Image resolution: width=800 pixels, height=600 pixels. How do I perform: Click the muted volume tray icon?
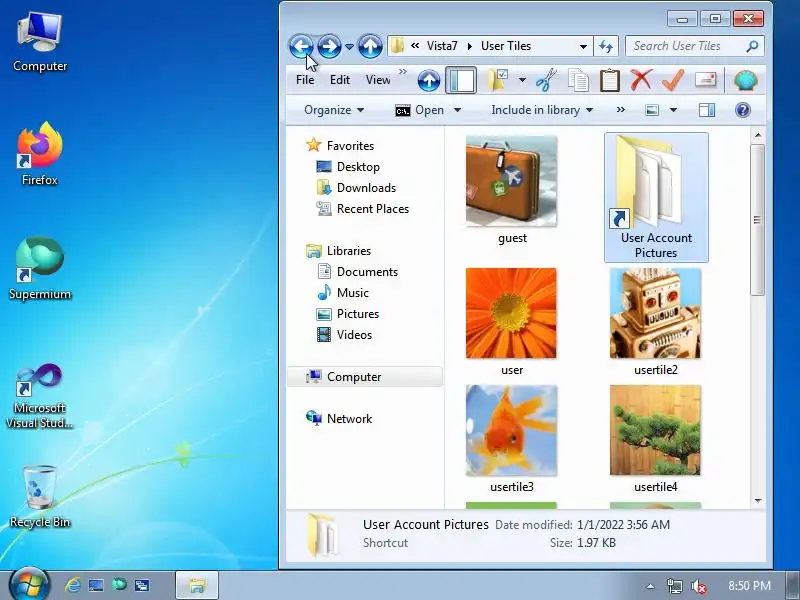point(698,586)
